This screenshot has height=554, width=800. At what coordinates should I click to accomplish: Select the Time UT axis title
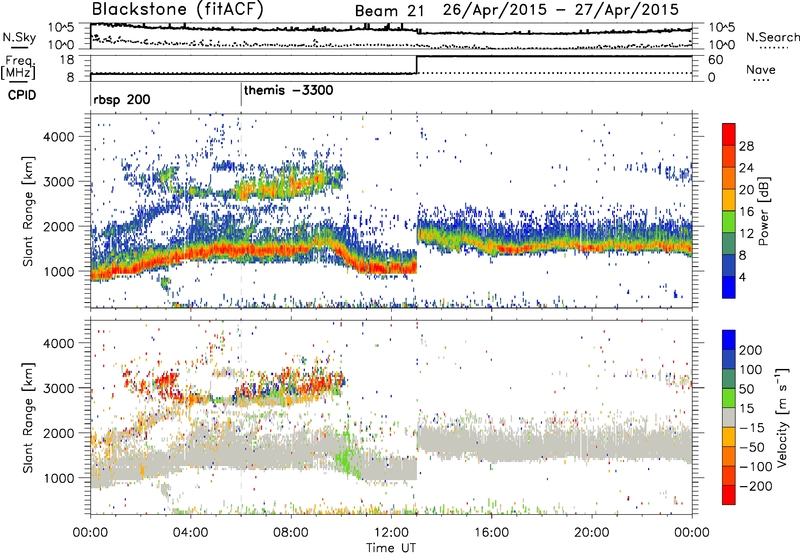coord(391,547)
